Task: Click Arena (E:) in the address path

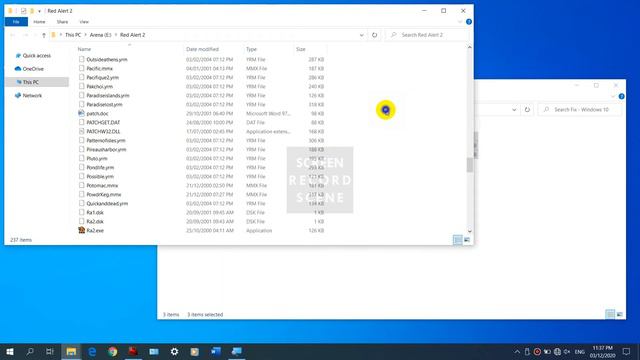Action: point(100,35)
